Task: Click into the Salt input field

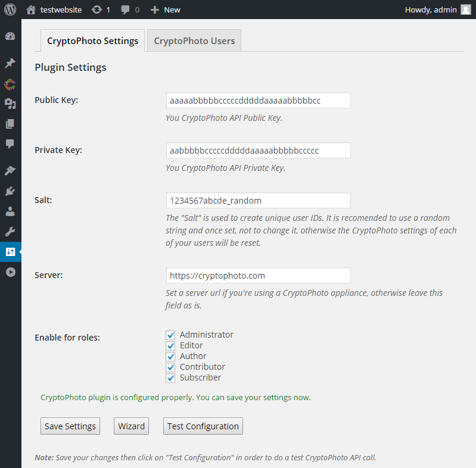Action: (x=259, y=200)
